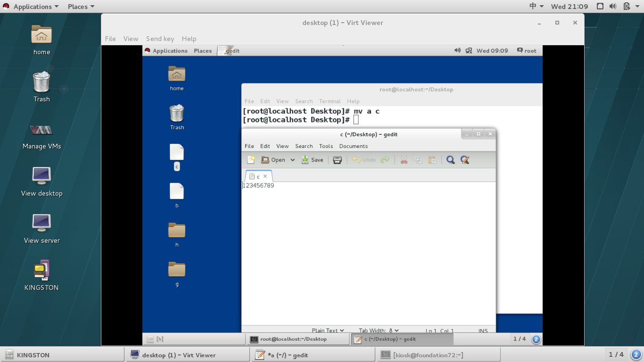Paste from clipboard icon in gedit
This screenshot has width=644, height=362.
432,160
